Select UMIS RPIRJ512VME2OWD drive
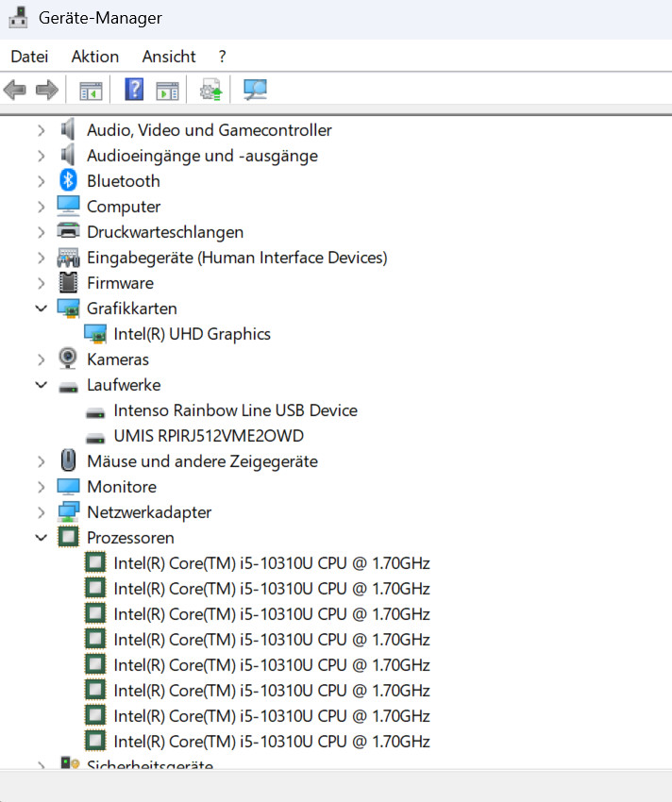Screen dimensions: 672x802 click(209, 436)
